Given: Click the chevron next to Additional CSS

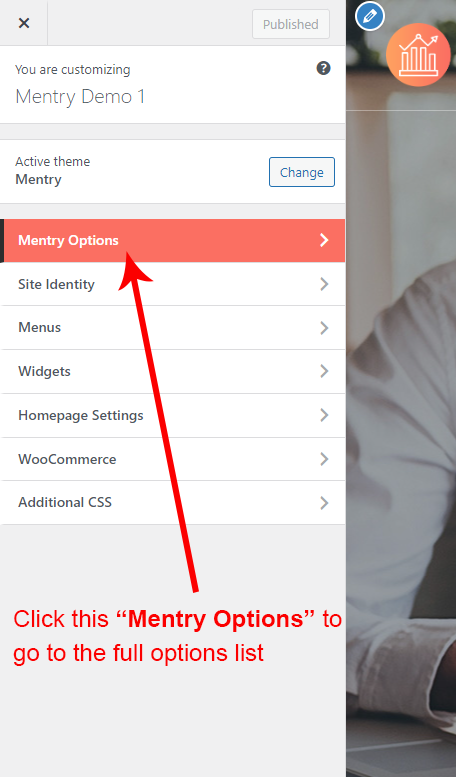Looking at the screenshot, I should [x=324, y=502].
